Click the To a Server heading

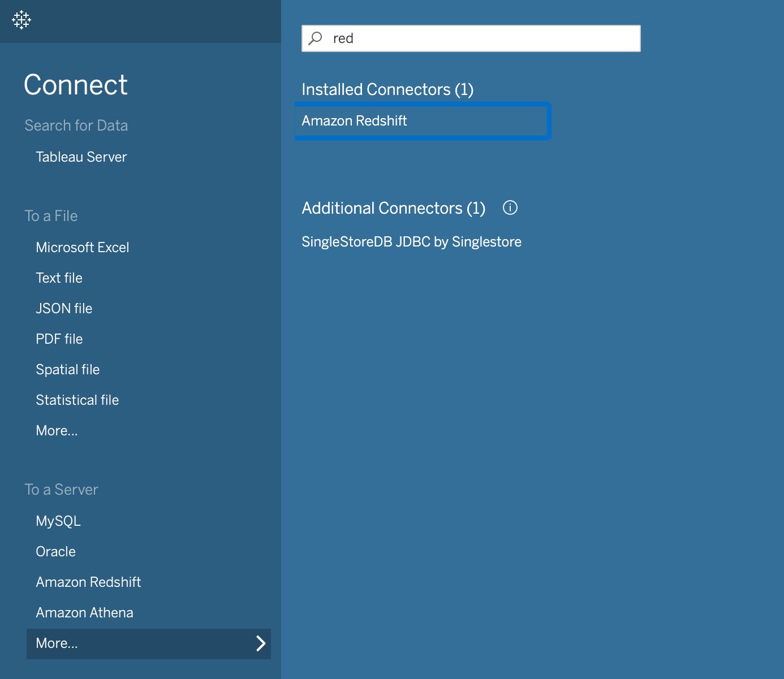[61, 489]
